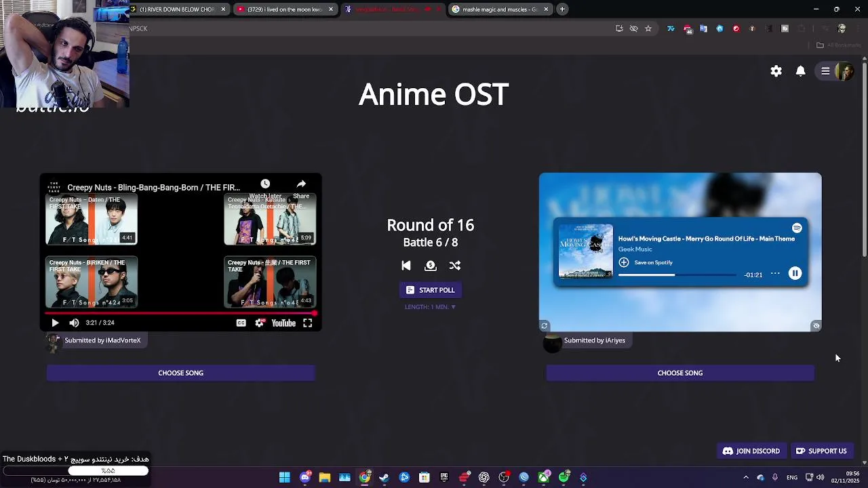Click Howl's Moving Castle album cover
The image size is (868, 488).
(x=585, y=251)
